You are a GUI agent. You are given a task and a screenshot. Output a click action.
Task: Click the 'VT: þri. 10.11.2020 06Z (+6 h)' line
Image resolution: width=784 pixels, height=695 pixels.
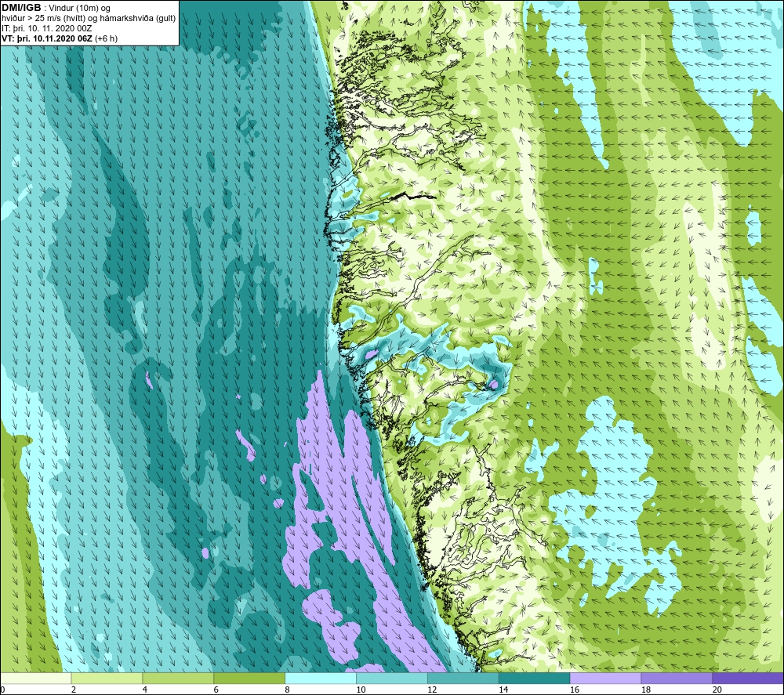[60, 38]
